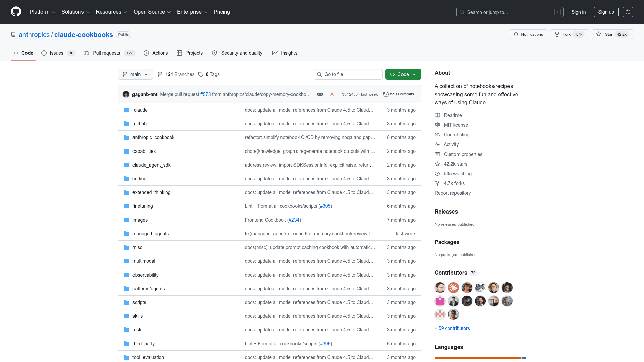Click the capabilities folder icon

tap(126, 151)
